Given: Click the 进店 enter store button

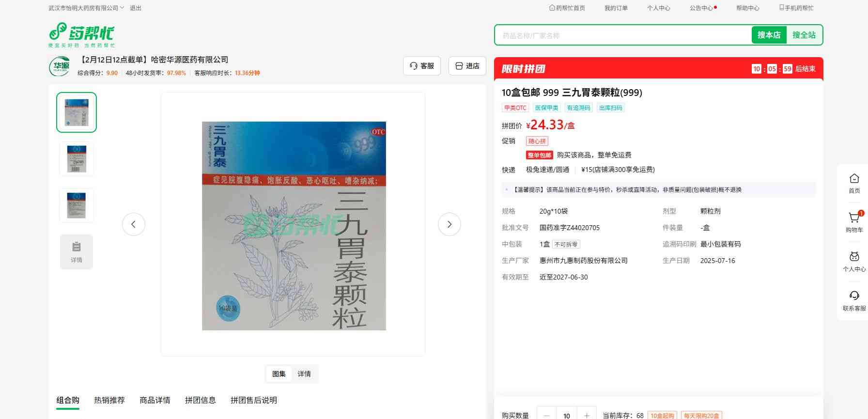Looking at the screenshot, I should pos(467,66).
